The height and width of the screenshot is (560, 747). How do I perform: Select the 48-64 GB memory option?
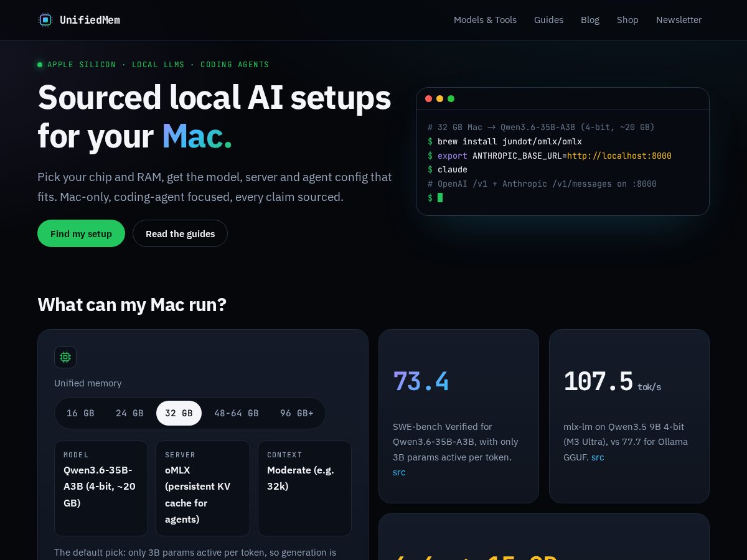pos(237,413)
